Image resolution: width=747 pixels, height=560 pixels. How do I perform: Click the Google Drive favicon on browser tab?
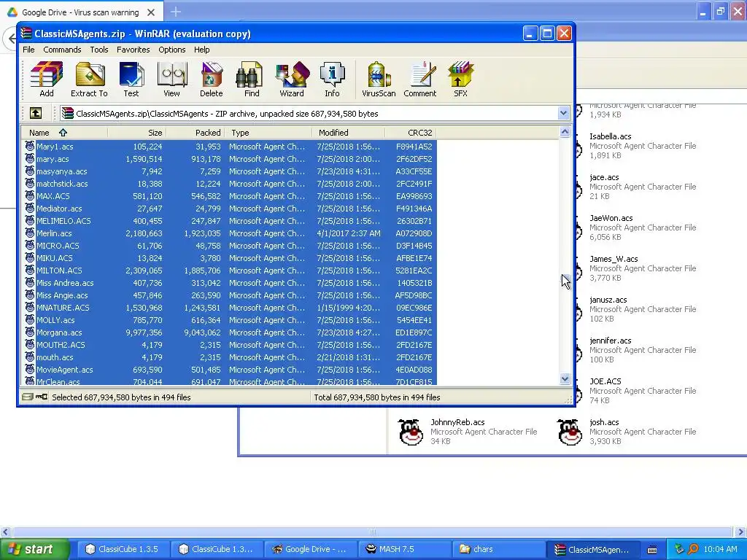click(x=12, y=12)
